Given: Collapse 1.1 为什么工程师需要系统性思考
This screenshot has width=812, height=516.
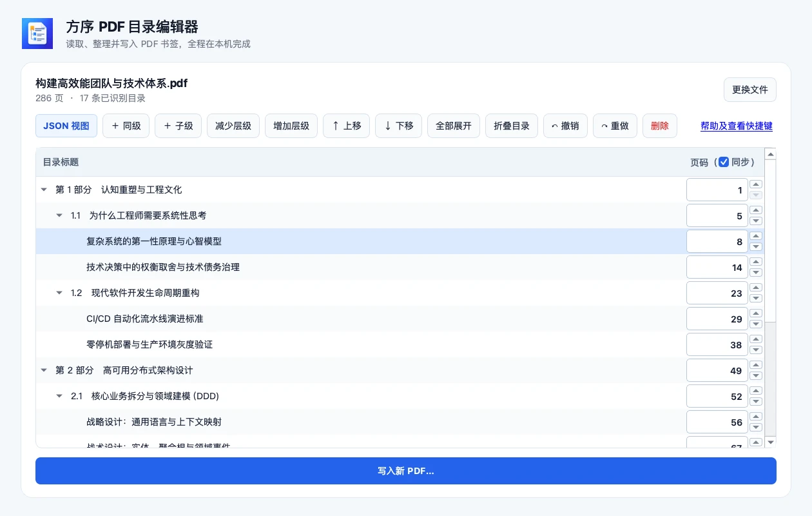Looking at the screenshot, I should click(x=59, y=215).
